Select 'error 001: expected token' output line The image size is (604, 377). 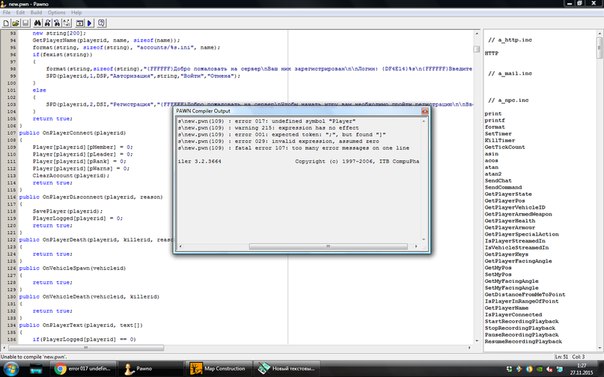pyautogui.click(x=282, y=134)
